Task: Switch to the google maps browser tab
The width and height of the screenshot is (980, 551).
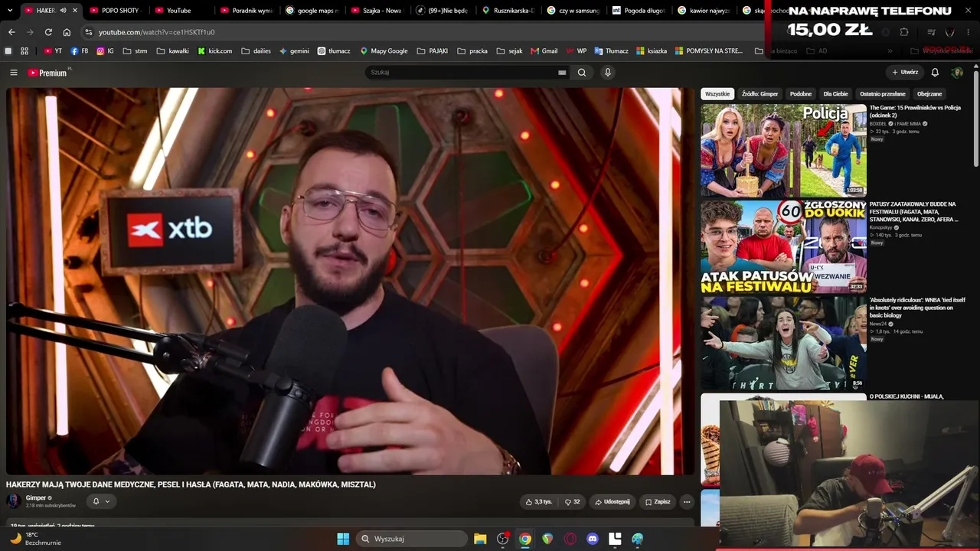Action: [x=312, y=11]
